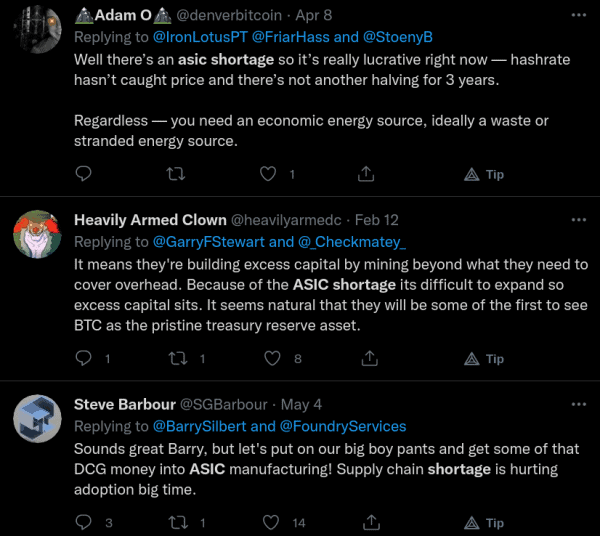Like Adam O's tweet
600x536 pixels.
[x=268, y=174]
